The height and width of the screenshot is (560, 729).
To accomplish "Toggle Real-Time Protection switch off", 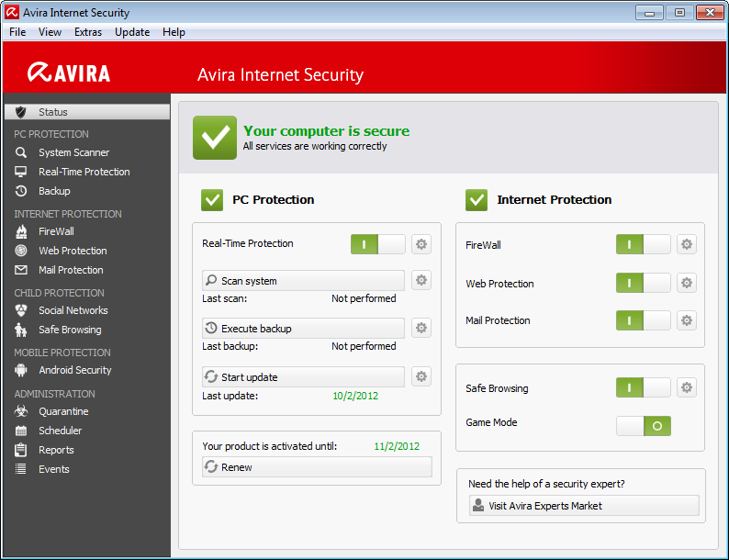I will 377,244.
